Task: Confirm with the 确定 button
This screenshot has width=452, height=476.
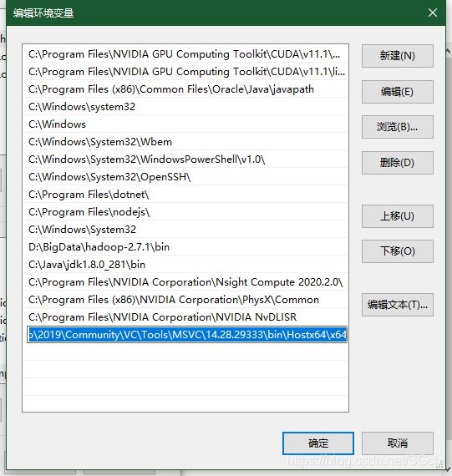Action: [318, 443]
